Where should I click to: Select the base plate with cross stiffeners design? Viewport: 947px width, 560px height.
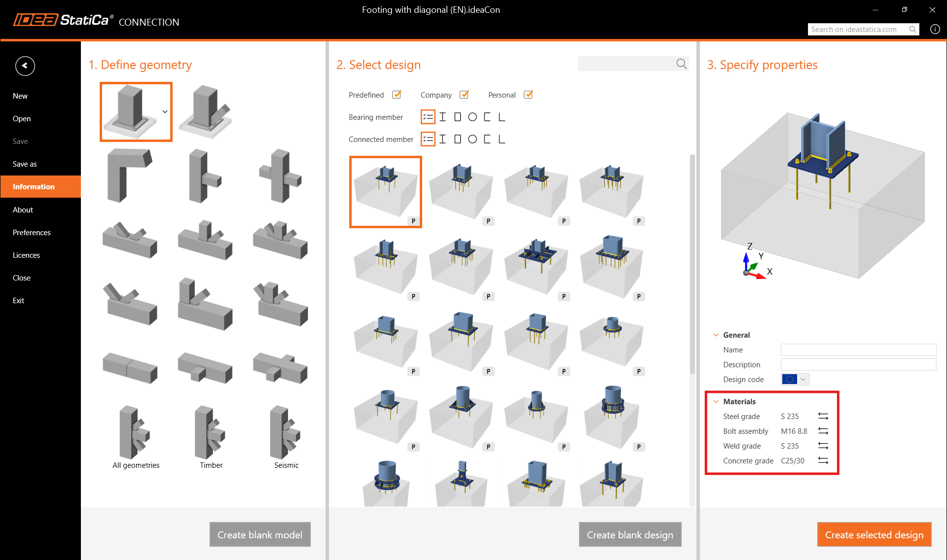tap(536, 268)
